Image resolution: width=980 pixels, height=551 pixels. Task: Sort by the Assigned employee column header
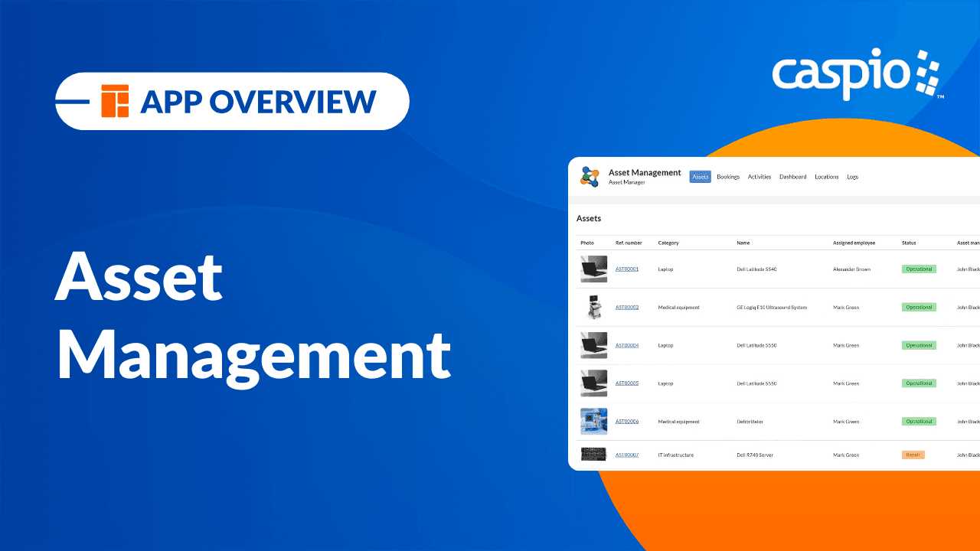854,243
